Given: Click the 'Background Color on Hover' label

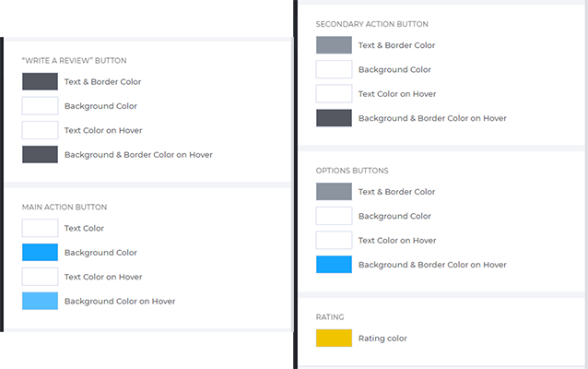Looking at the screenshot, I should click(x=120, y=301).
